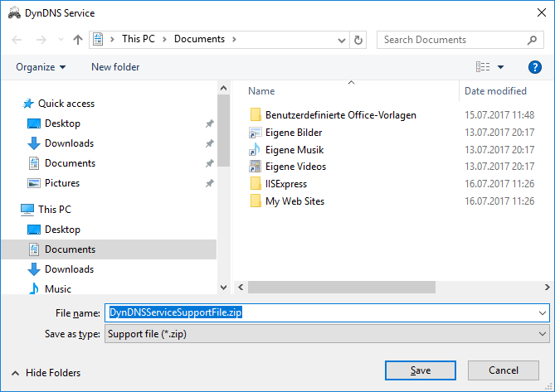Click the pin icon next to Pictures

[x=210, y=183]
